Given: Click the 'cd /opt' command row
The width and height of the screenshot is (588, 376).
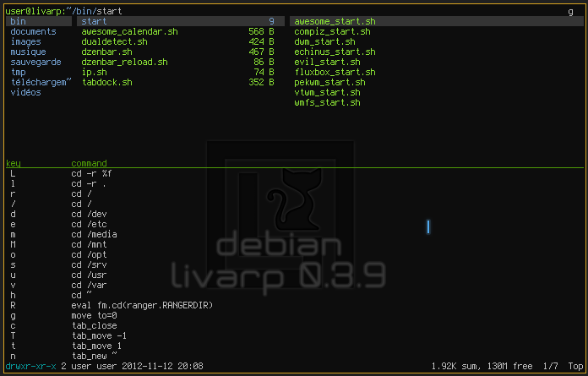Looking at the screenshot, I should coord(89,254).
